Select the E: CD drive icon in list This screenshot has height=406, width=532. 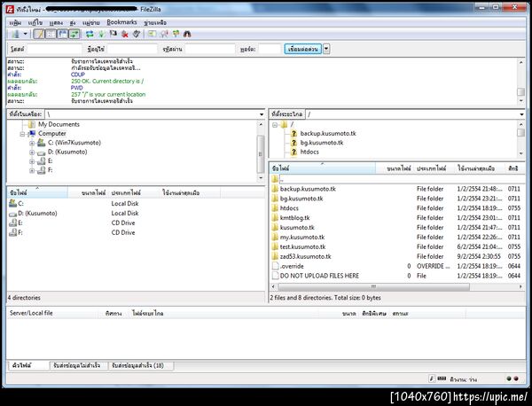point(13,223)
